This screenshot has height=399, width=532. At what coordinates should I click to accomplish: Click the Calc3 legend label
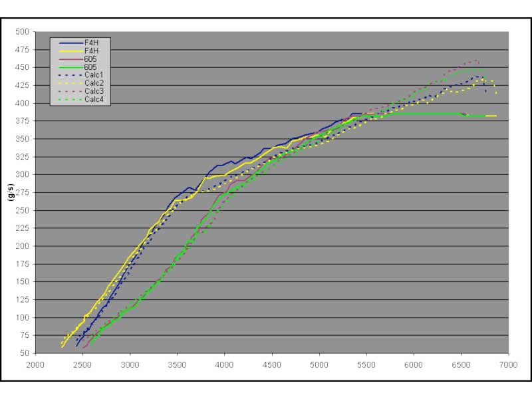(x=93, y=92)
